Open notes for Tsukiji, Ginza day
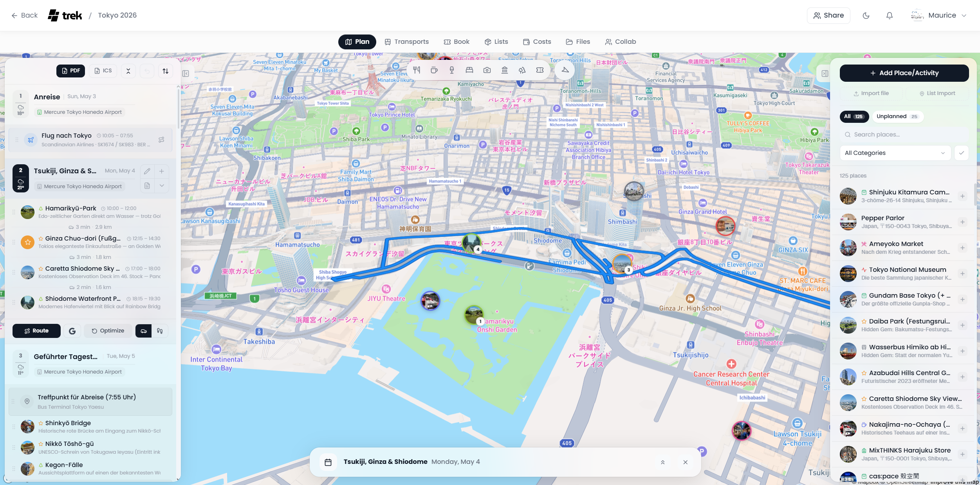980x485 pixels. pos(147,185)
